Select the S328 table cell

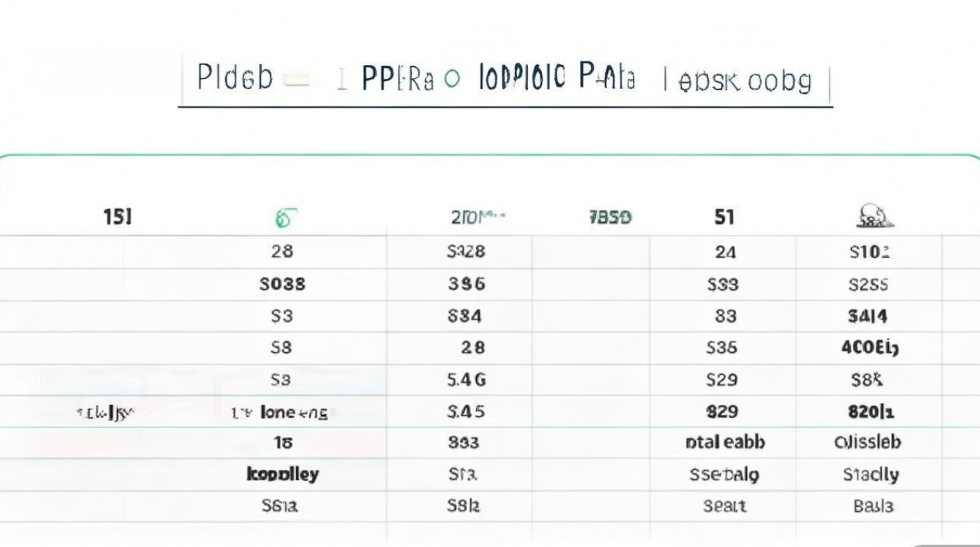point(465,252)
